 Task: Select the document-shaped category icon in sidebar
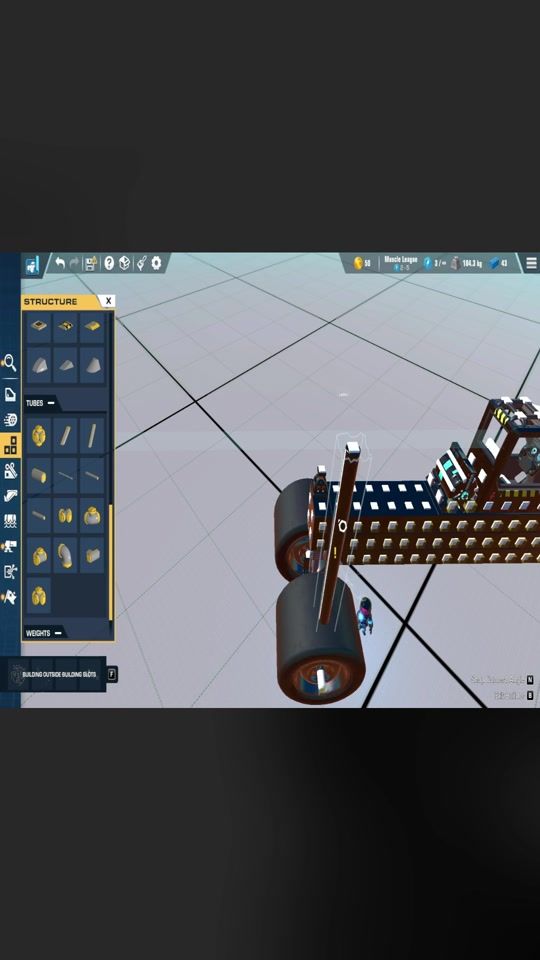pos(10,394)
